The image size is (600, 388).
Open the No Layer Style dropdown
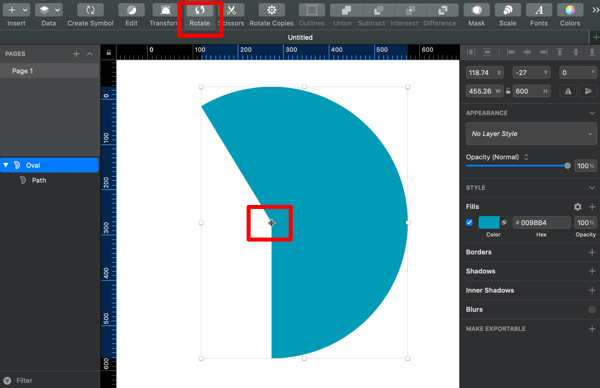[x=531, y=134]
